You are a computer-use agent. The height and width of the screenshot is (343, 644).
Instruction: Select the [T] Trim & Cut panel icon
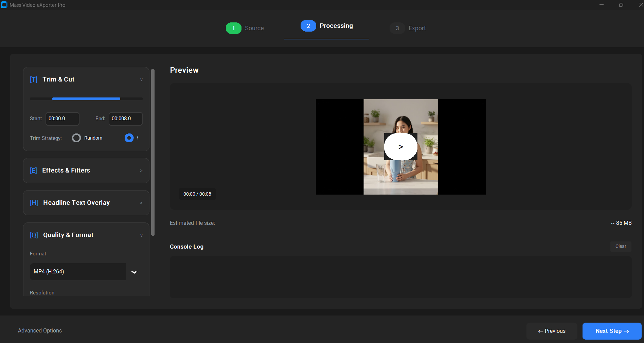tap(33, 79)
